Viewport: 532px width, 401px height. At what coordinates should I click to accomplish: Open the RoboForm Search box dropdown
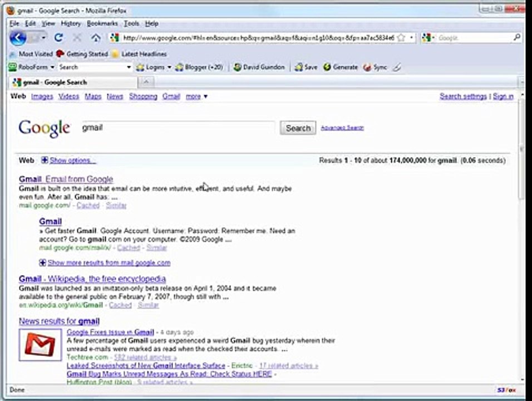pos(129,67)
